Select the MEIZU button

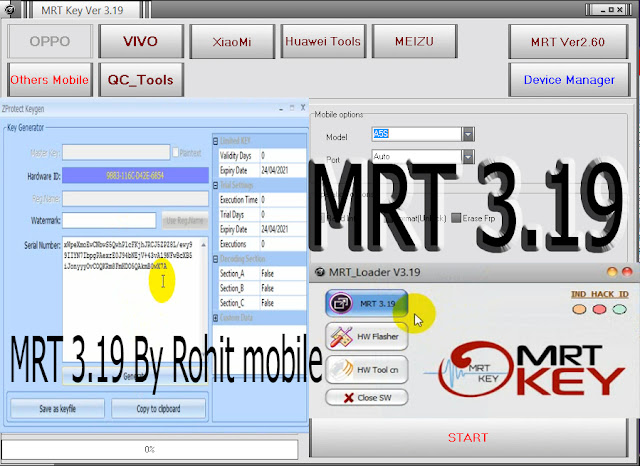(x=414, y=41)
